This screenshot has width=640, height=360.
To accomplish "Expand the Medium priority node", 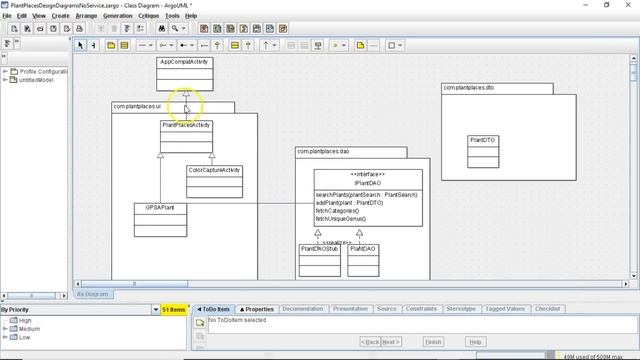I will pos(5,329).
